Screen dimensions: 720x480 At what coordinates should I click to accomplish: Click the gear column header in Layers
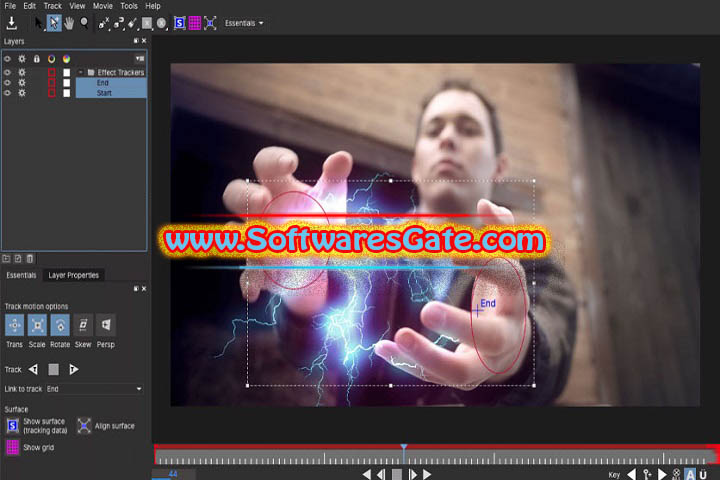pyautogui.click(x=22, y=59)
